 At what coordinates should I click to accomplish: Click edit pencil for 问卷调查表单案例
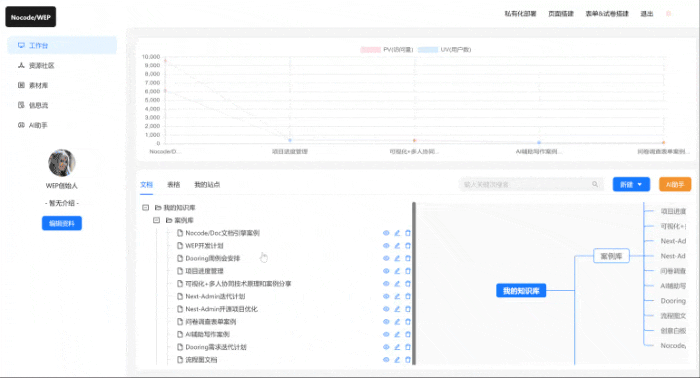[x=397, y=322]
